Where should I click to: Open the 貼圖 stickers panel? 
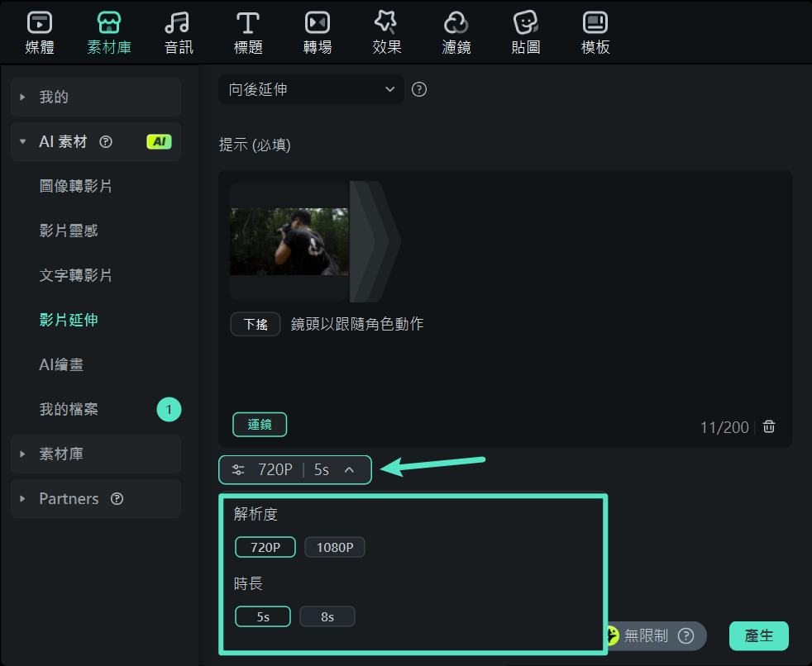tap(525, 31)
